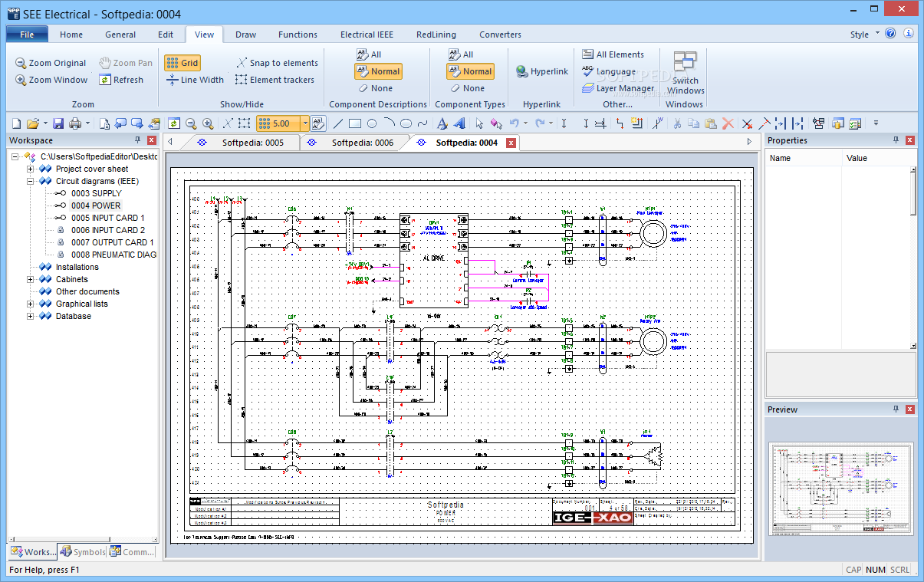Screen dimensions: 924x582
Task: Expand the Database tree node
Action: click(31, 316)
